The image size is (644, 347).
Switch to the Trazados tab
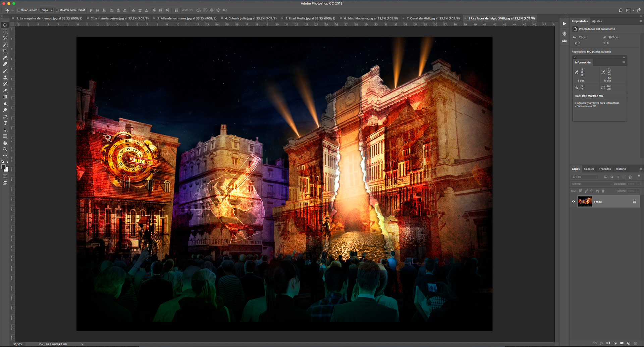point(605,169)
